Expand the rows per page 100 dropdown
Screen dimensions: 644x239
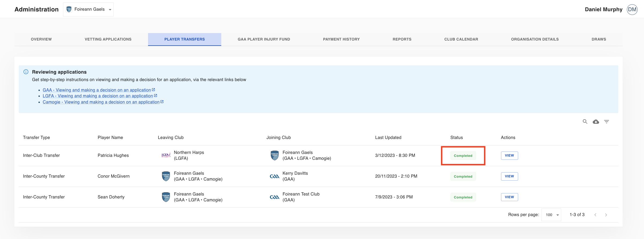pyautogui.click(x=551, y=215)
